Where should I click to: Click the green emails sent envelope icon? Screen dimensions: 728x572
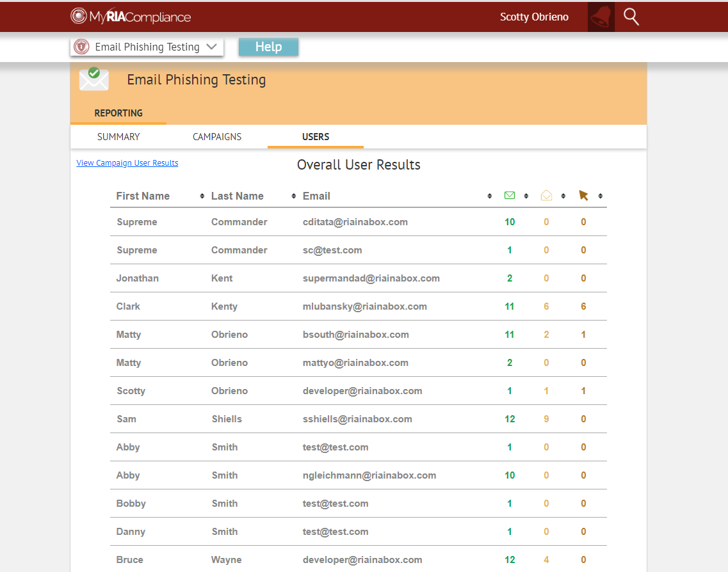click(x=510, y=196)
